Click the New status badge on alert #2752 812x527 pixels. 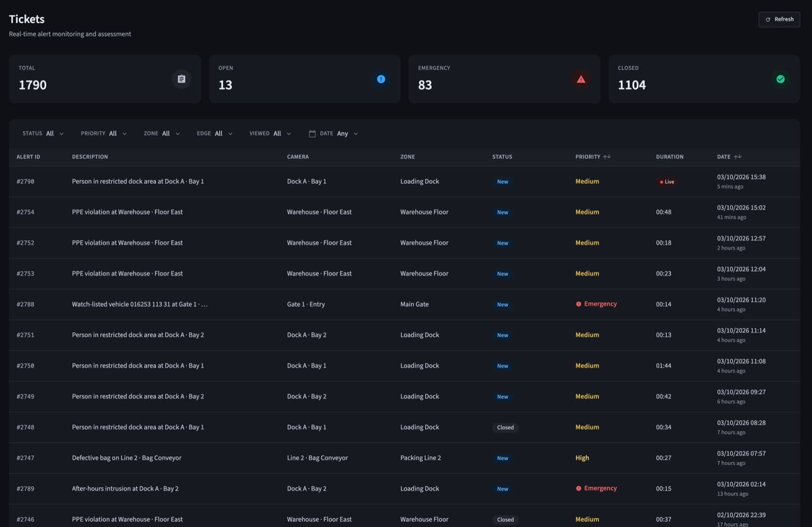[x=502, y=243]
